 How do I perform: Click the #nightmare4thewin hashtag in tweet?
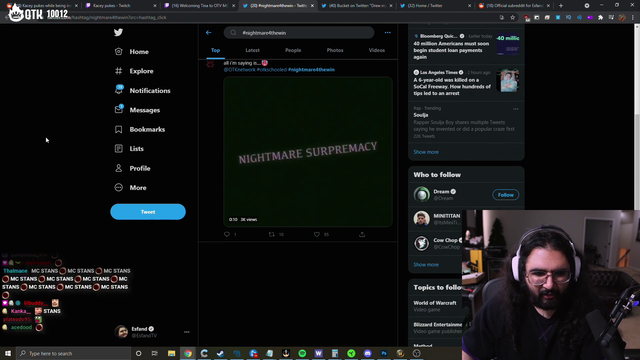point(311,70)
